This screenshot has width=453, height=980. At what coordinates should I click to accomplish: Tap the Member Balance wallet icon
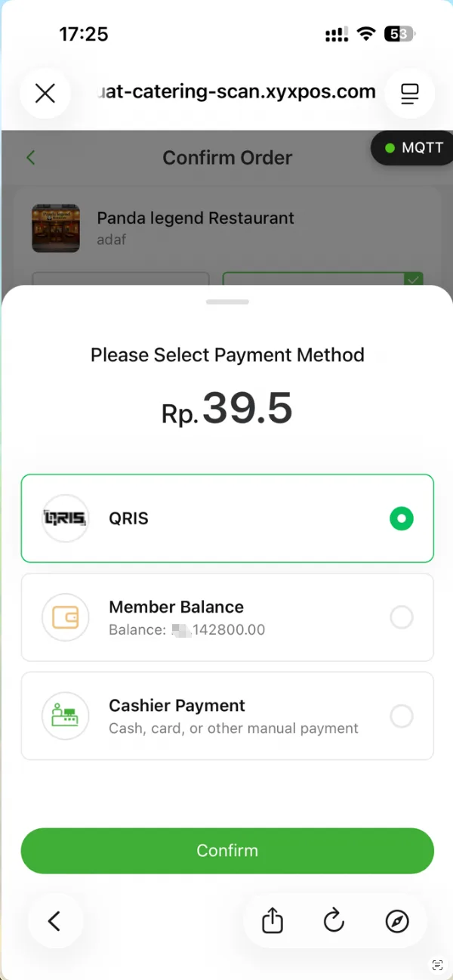66,617
